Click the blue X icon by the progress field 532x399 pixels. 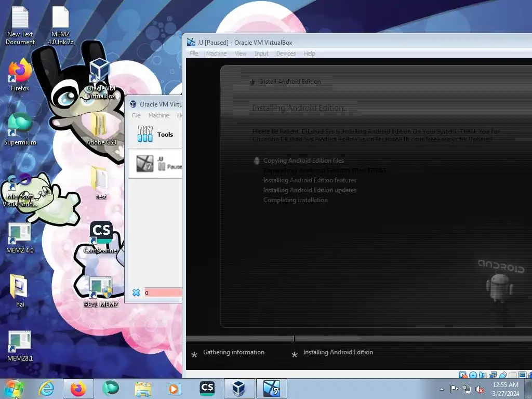[136, 292]
